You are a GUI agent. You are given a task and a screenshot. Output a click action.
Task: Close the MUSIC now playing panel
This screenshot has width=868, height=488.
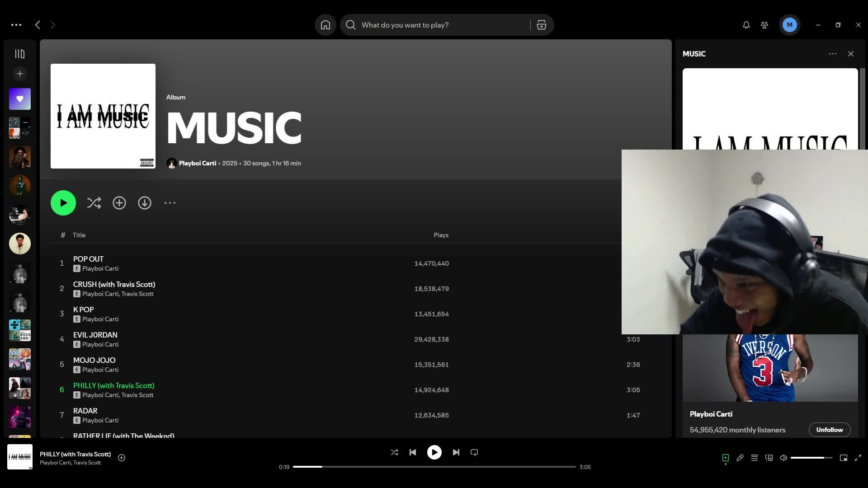pos(851,54)
